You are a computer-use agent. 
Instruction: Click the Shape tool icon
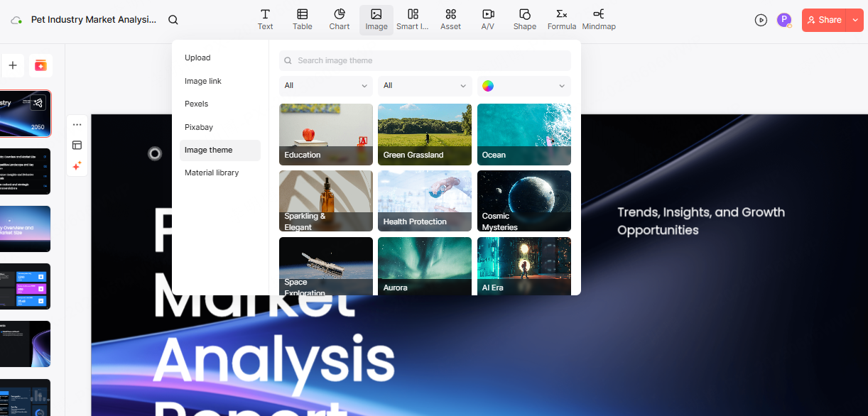pyautogui.click(x=524, y=19)
